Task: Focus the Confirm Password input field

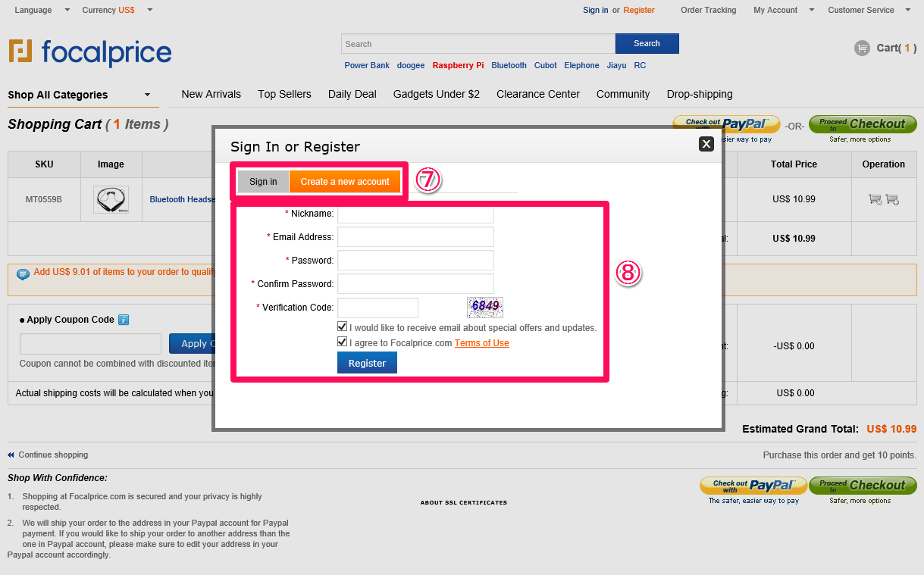Action: (x=415, y=284)
